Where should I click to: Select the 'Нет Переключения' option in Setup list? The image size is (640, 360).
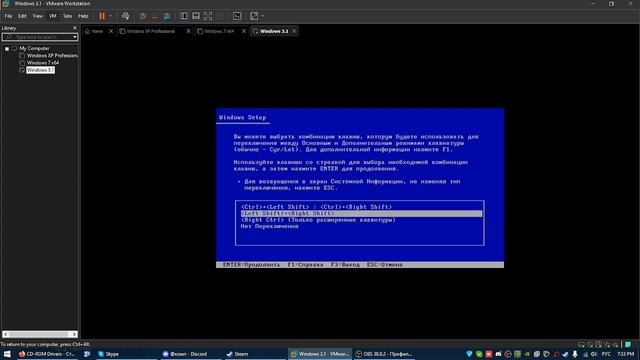(x=269, y=226)
